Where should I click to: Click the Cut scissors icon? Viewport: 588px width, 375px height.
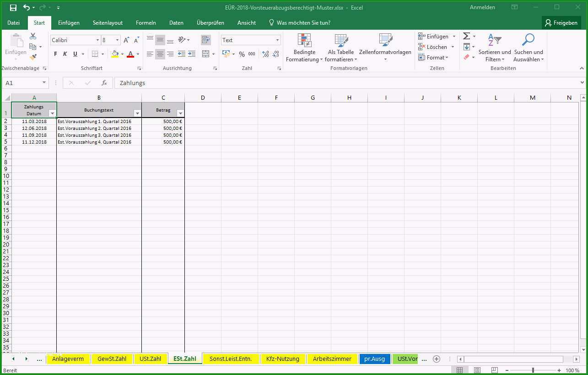click(33, 36)
